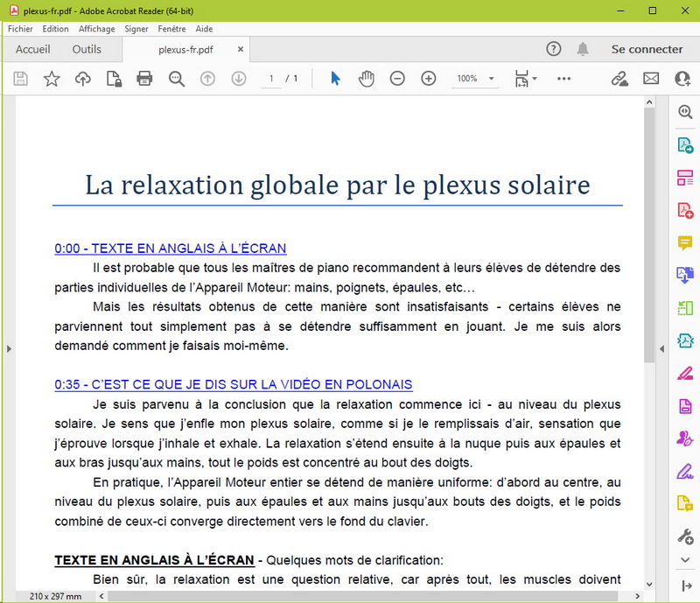Open the page fit options dropdown
700x603 pixels.
(x=525, y=79)
